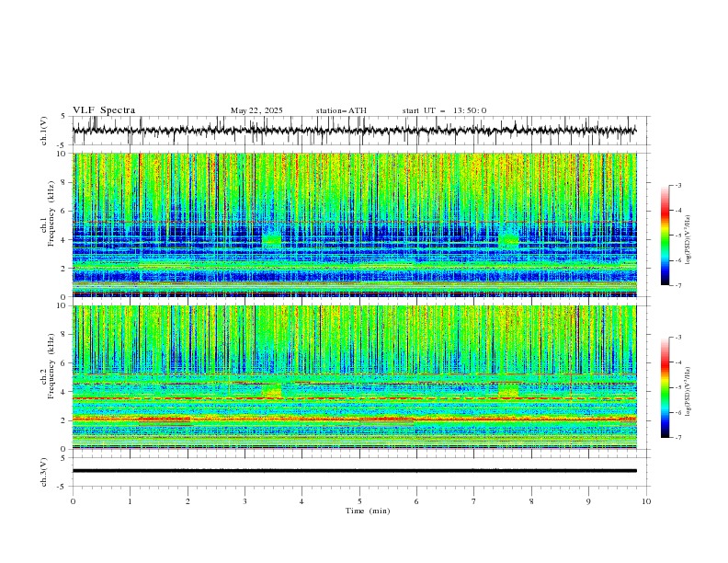This screenshot has width=728, height=563.
Task: Click the "5" tick on ch.1(V) axis
Action: 63,117
